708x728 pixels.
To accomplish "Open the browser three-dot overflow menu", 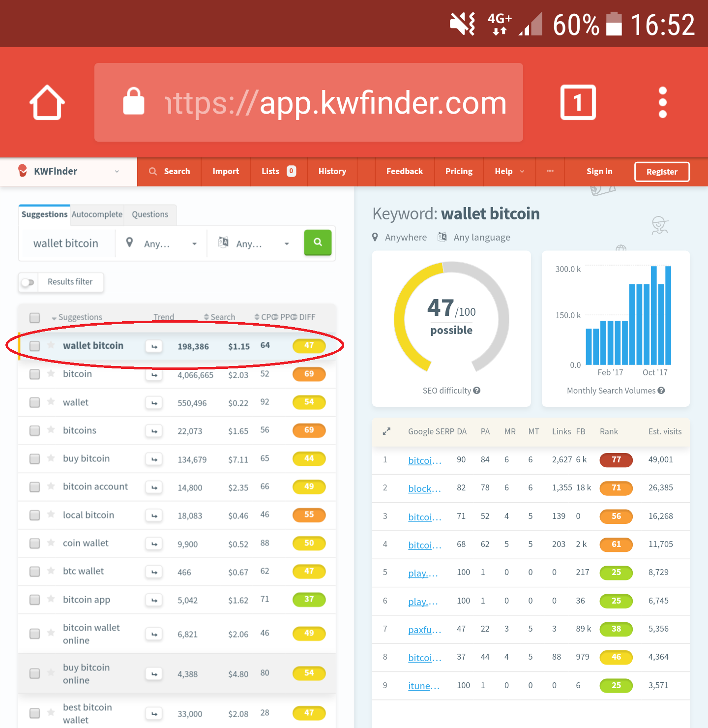I will pos(663,102).
